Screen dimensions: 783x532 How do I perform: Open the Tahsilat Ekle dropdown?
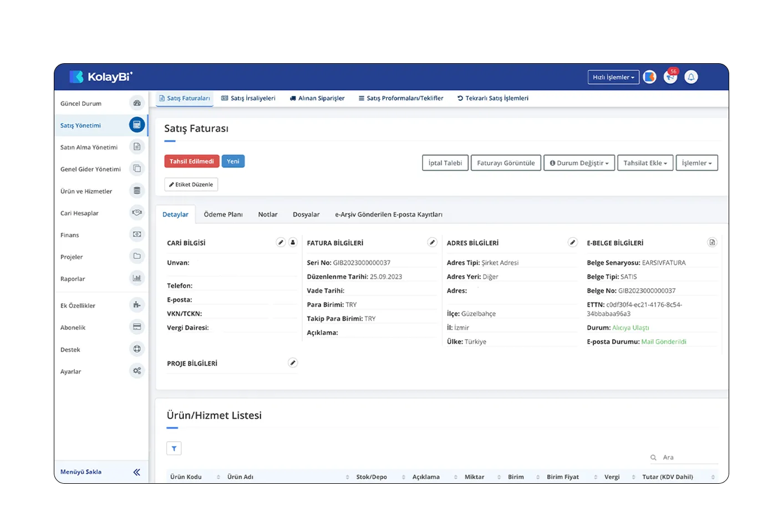pyautogui.click(x=645, y=163)
